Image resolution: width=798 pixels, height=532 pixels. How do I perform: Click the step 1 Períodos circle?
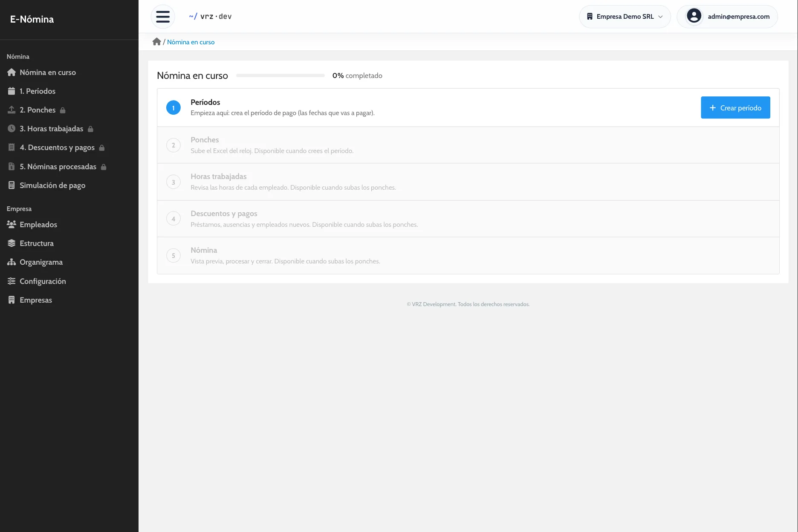(x=173, y=108)
